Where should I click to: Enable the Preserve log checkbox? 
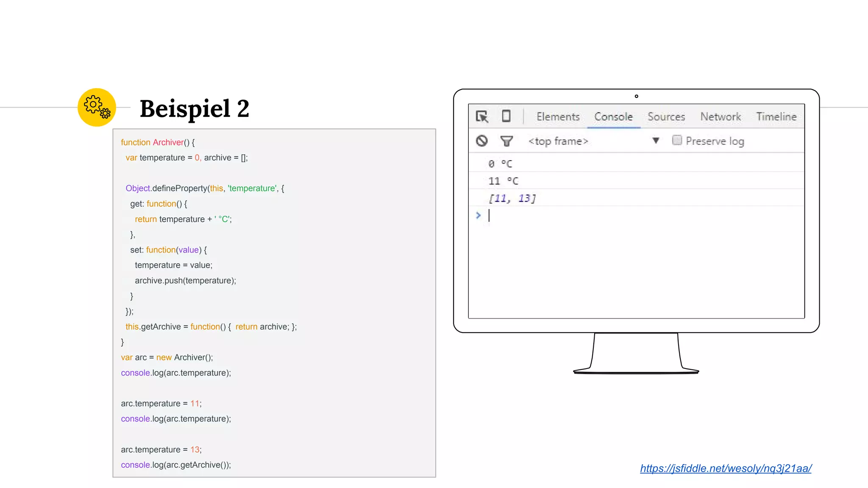point(677,140)
